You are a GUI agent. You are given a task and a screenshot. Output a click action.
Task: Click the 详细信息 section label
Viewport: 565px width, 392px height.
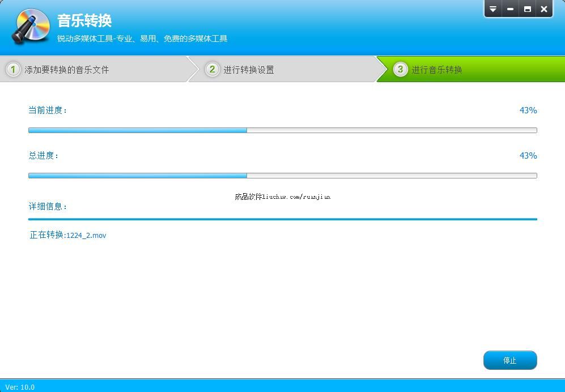[48, 206]
